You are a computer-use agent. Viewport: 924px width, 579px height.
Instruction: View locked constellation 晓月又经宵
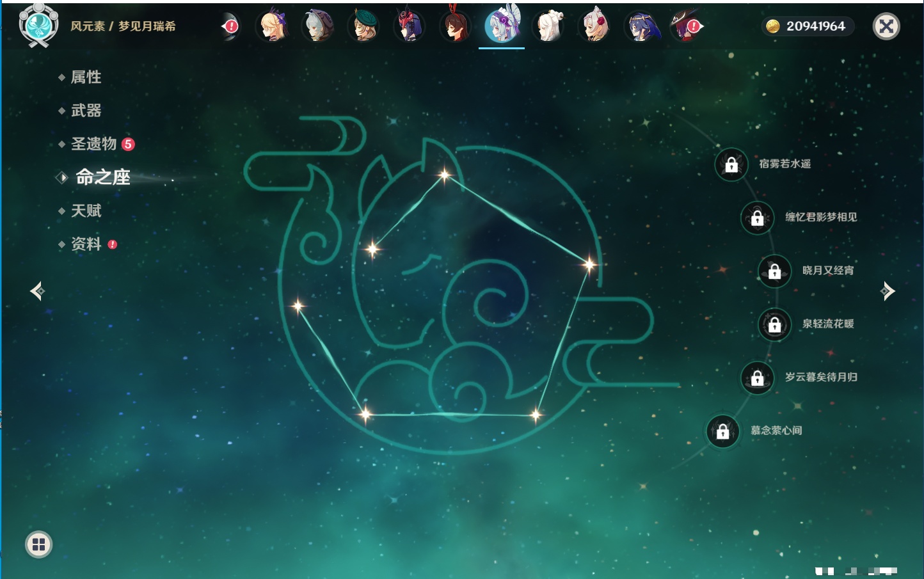(775, 271)
